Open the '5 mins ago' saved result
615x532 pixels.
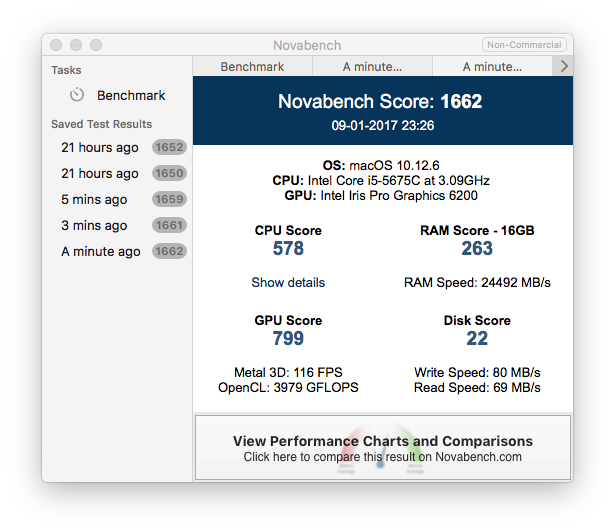pos(117,199)
